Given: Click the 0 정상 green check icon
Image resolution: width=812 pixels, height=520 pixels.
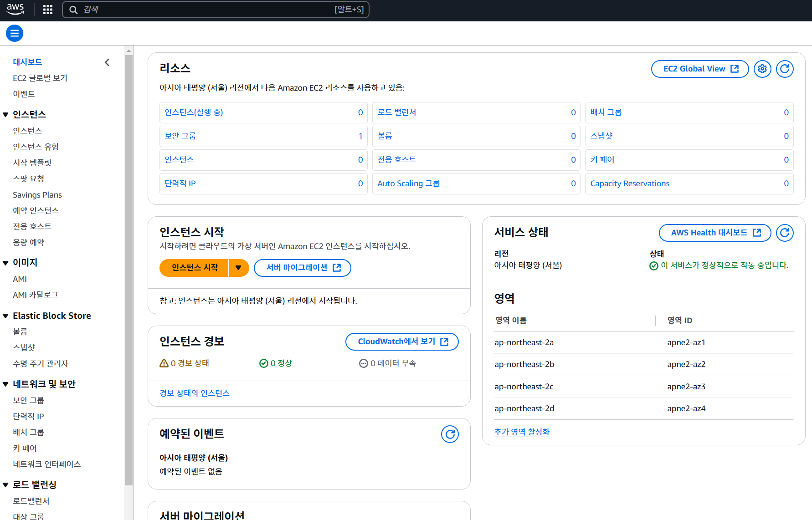Looking at the screenshot, I should click(264, 363).
